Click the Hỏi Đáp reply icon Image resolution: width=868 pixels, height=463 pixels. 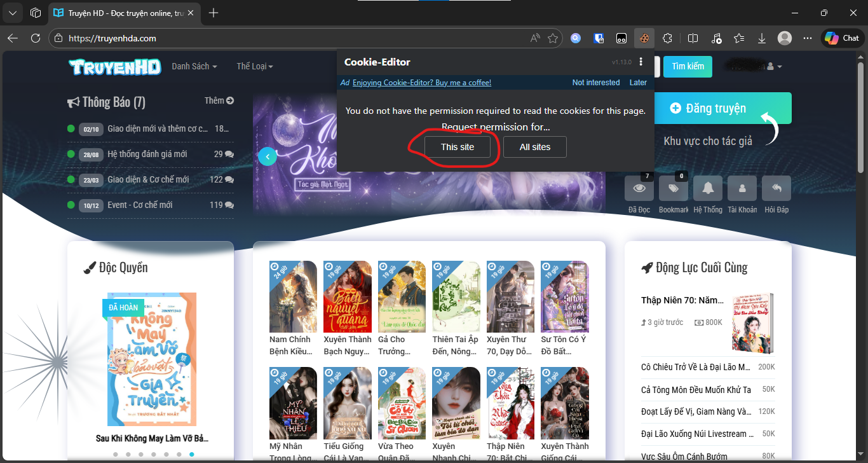click(x=776, y=188)
